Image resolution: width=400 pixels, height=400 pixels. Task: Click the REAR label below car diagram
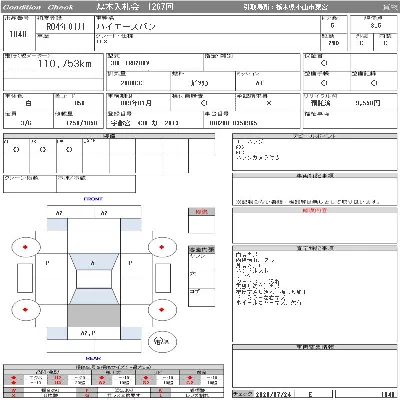[x=93, y=358]
